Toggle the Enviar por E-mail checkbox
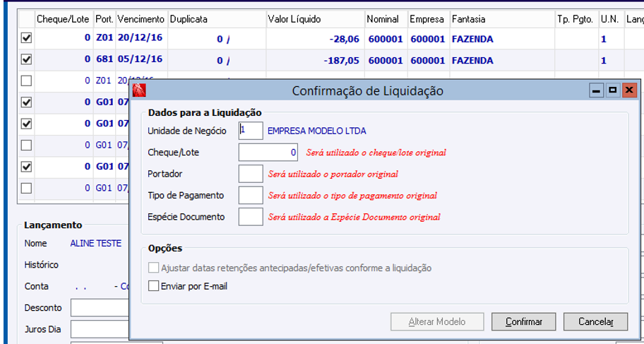Viewport: 644px width, 344px height. tap(153, 286)
